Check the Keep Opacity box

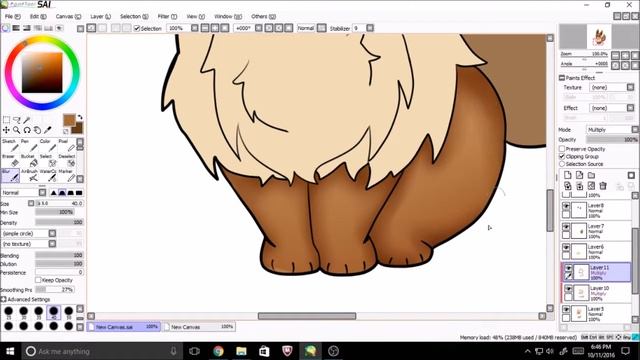38,280
